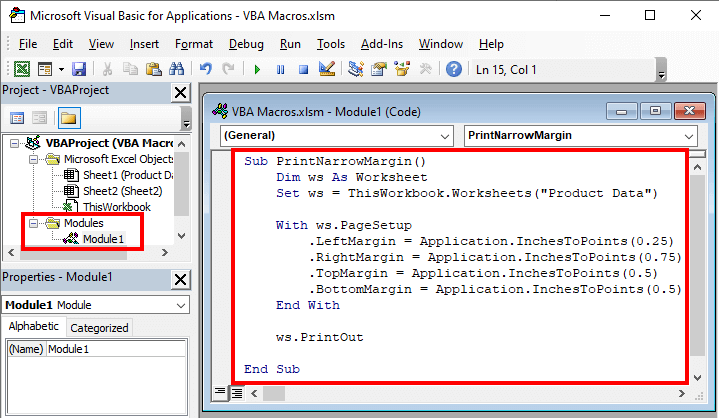Switch to the Categorized tab
Viewport: 719px width, 418px height.
click(x=100, y=328)
